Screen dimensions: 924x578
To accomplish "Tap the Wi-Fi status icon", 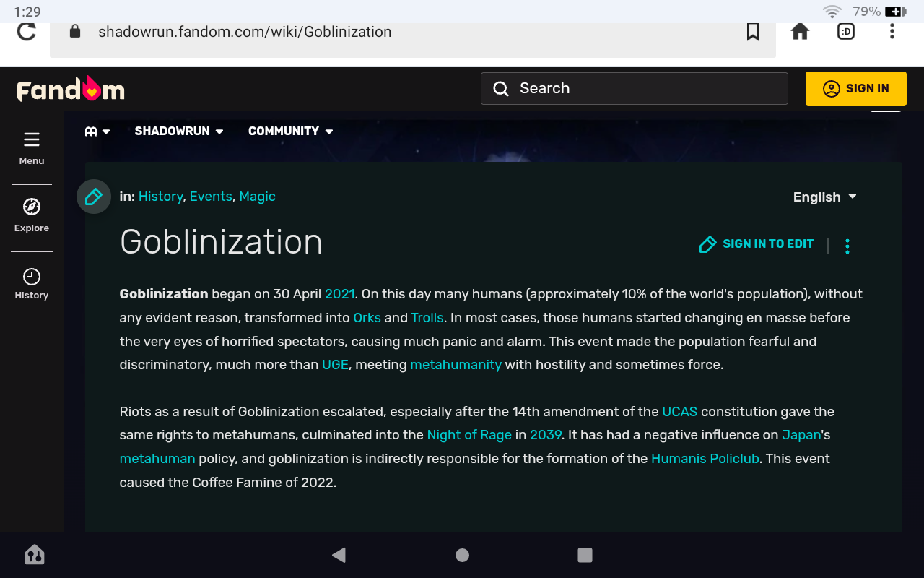I will (x=832, y=12).
